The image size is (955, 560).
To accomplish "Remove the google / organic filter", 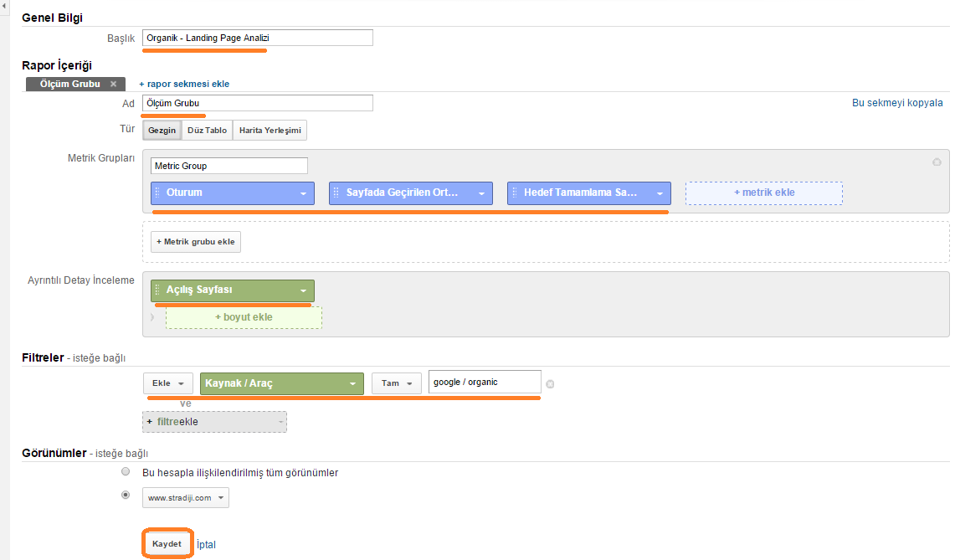I will [550, 384].
